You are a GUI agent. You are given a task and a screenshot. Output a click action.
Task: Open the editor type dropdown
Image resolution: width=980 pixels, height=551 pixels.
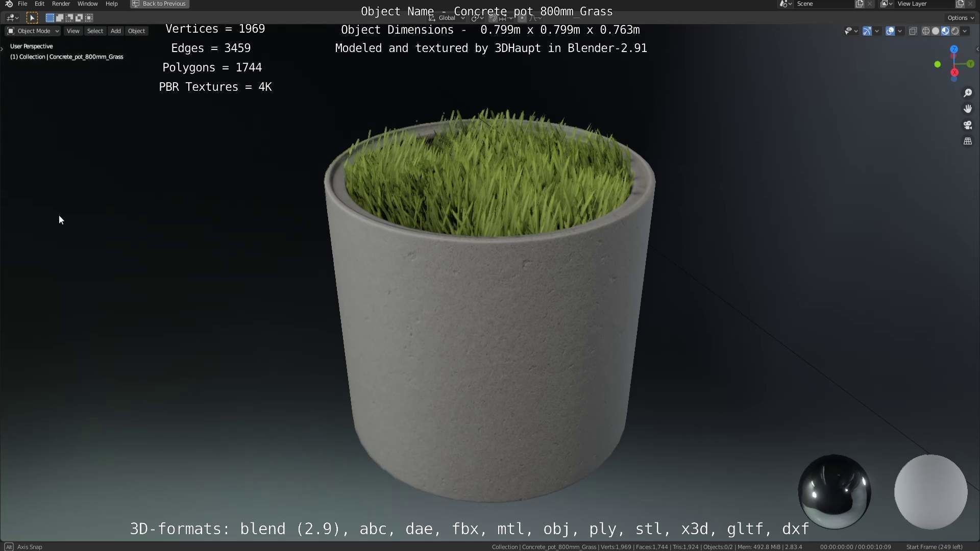coord(12,18)
